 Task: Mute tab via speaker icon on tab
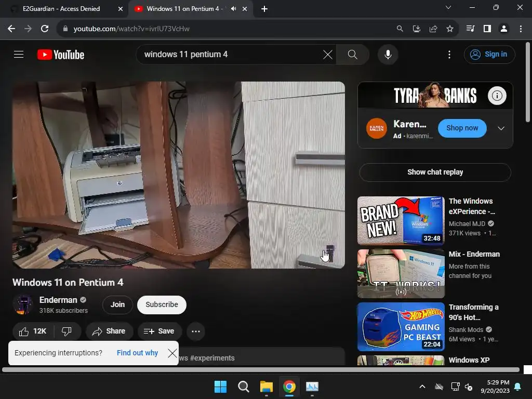tap(233, 9)
